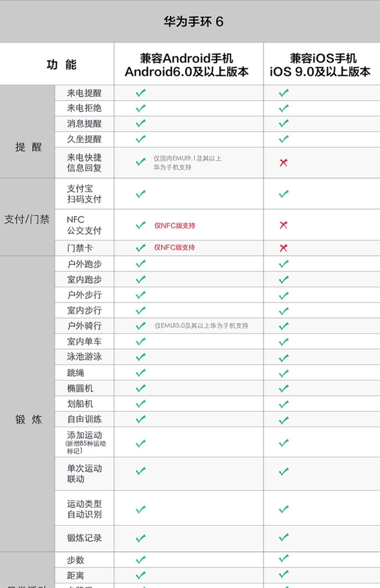Select the 支付/门禁 category cell
This screenshot has width=380, height=588.
[x=27, y=219]
